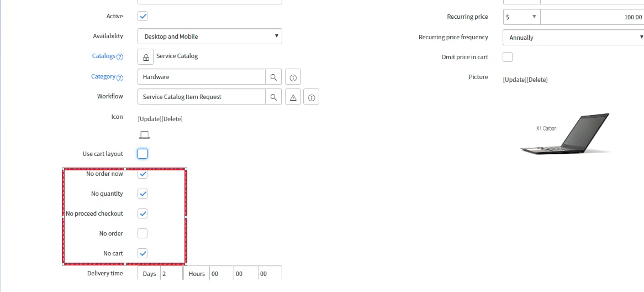Preview the workflow record via the info icon
Screen dimensions: 644x292
312,97
